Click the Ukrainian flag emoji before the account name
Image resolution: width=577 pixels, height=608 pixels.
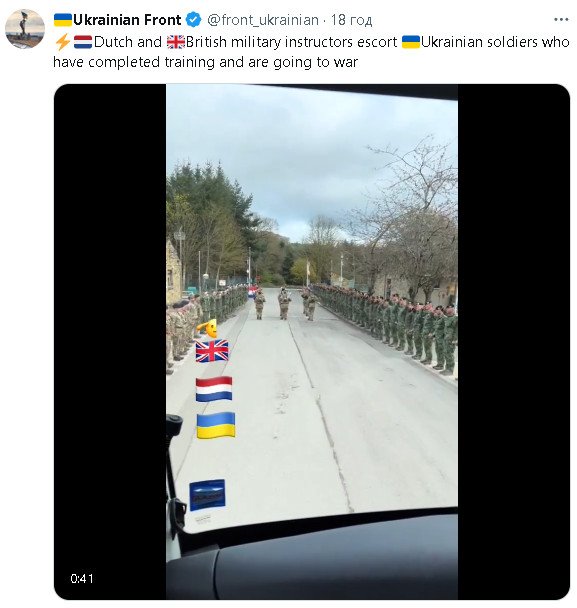(63, 20)
